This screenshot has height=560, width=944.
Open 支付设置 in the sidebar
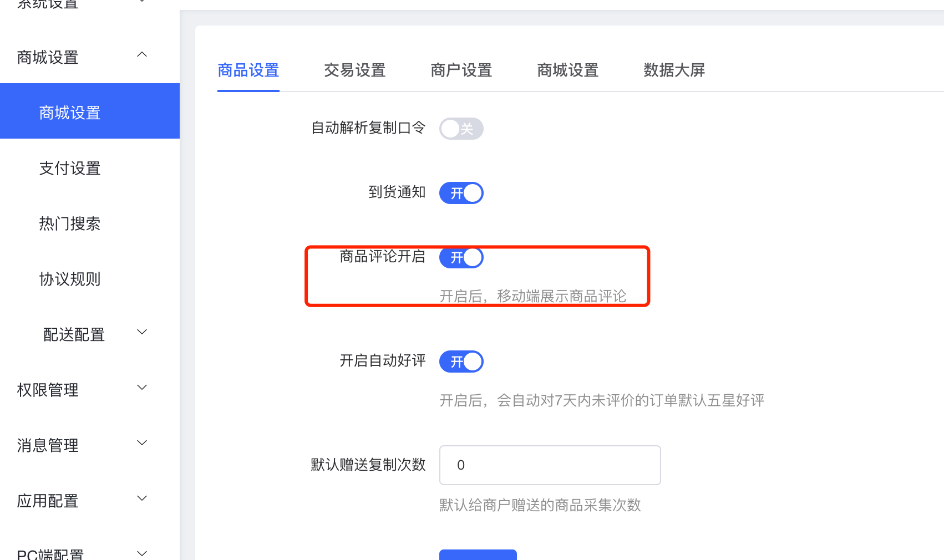70,168
